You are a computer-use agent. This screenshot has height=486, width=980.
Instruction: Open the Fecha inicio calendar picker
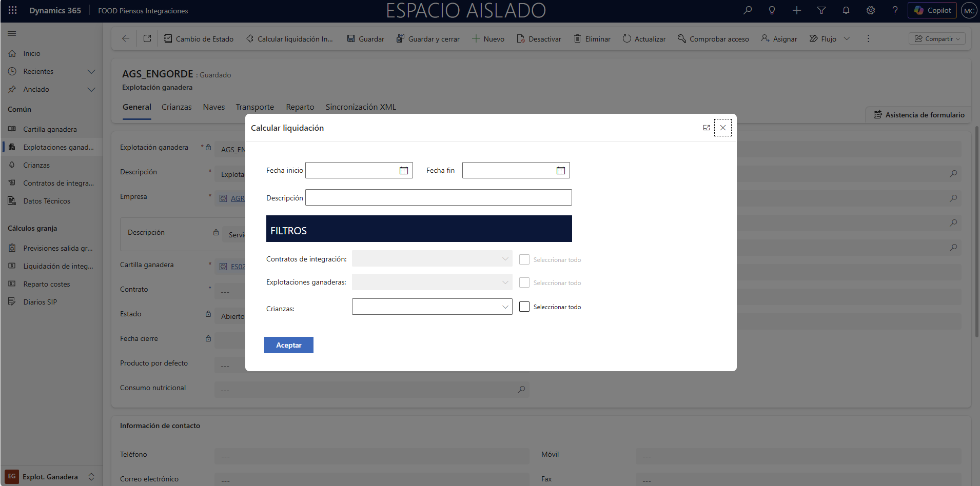pos(404,171)
